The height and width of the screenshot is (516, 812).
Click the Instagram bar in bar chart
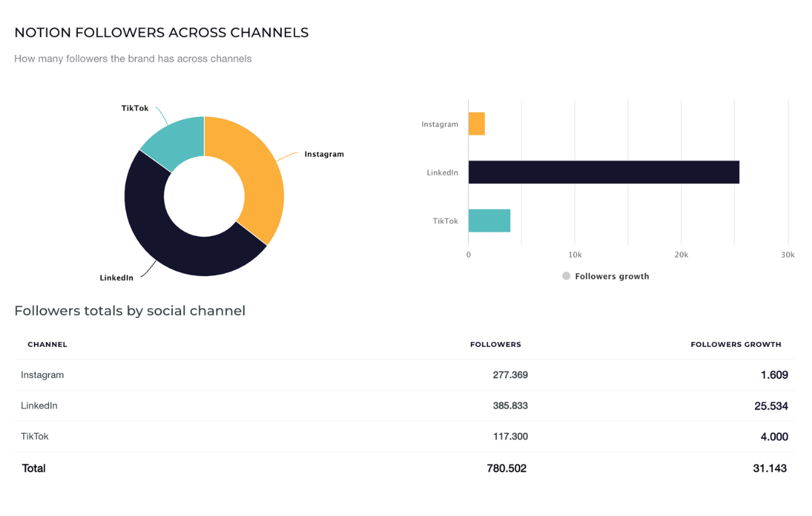pyautogui.click(x=476, y=124)
